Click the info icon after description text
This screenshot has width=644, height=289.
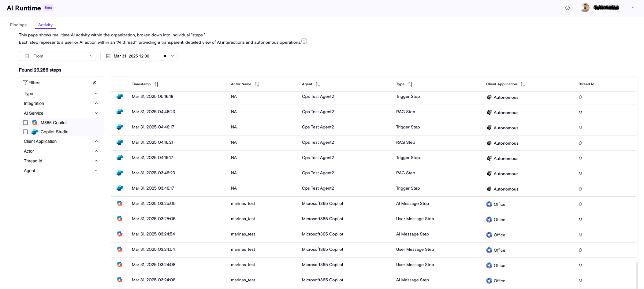(304, 41)
